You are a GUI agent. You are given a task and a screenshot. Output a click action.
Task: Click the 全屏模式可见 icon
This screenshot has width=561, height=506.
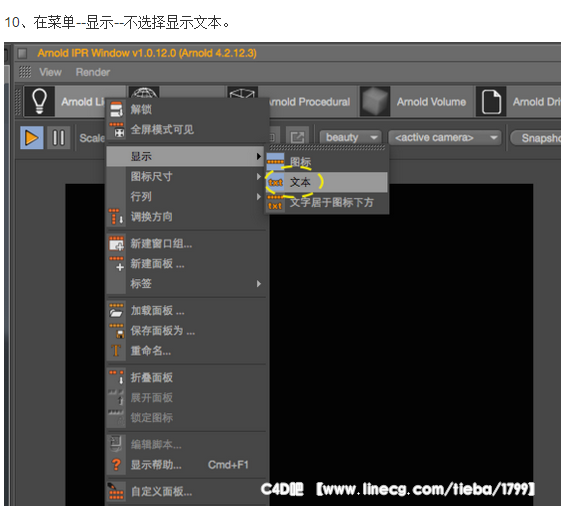116,130
